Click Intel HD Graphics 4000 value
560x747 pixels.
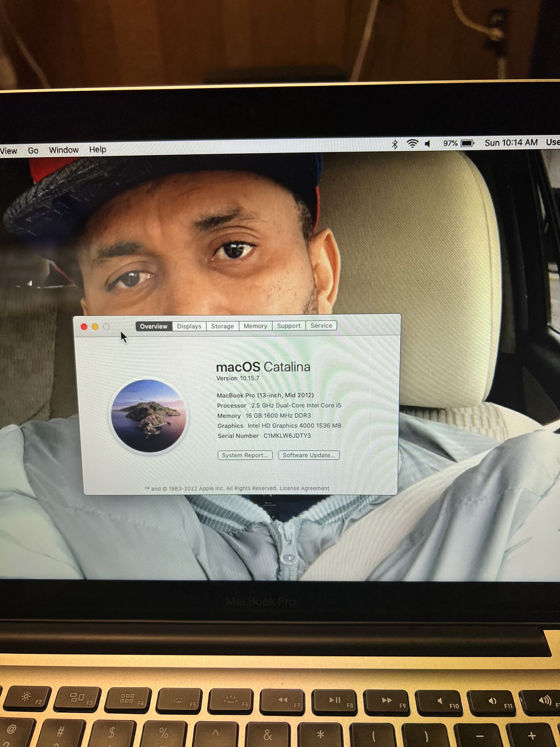coord(294,426)
